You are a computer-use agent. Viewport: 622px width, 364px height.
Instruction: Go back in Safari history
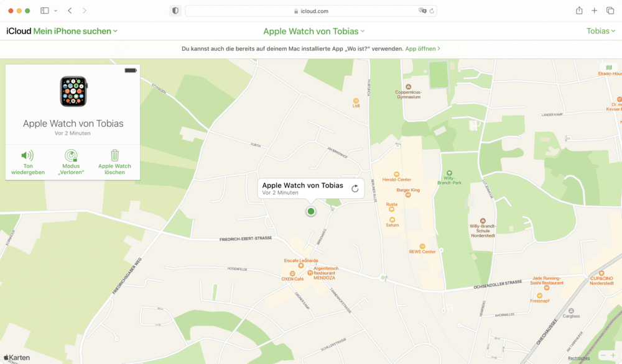[x=70, y=11]
